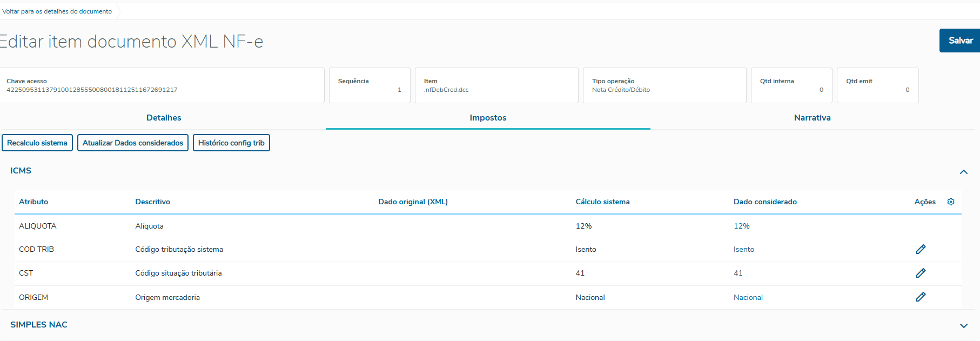980x341 pixels.
Task: Click the Qtd interna field
Action: pyautogui.click(x=791, y=86)
